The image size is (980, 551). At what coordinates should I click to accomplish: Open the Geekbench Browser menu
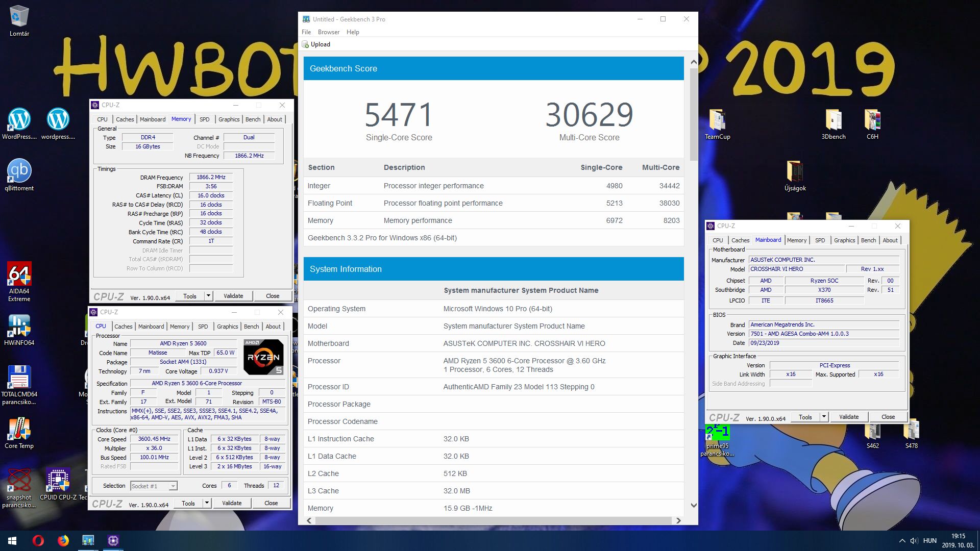pos(329,32)
